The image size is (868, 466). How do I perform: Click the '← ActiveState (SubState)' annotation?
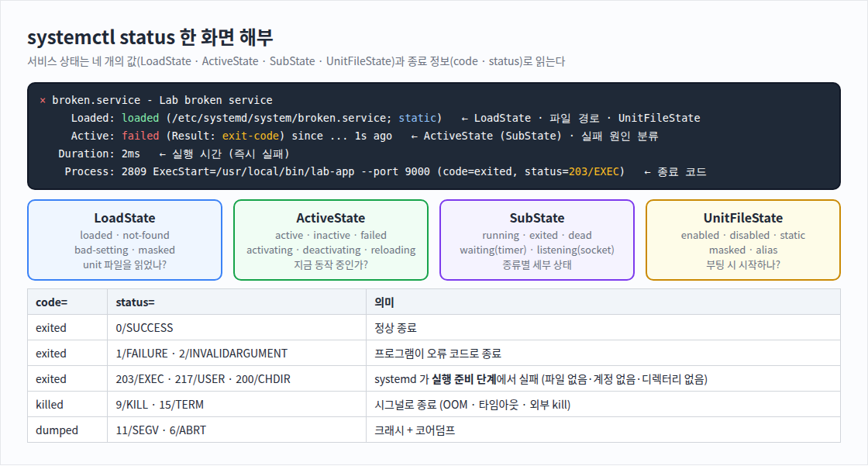point(486,136)
